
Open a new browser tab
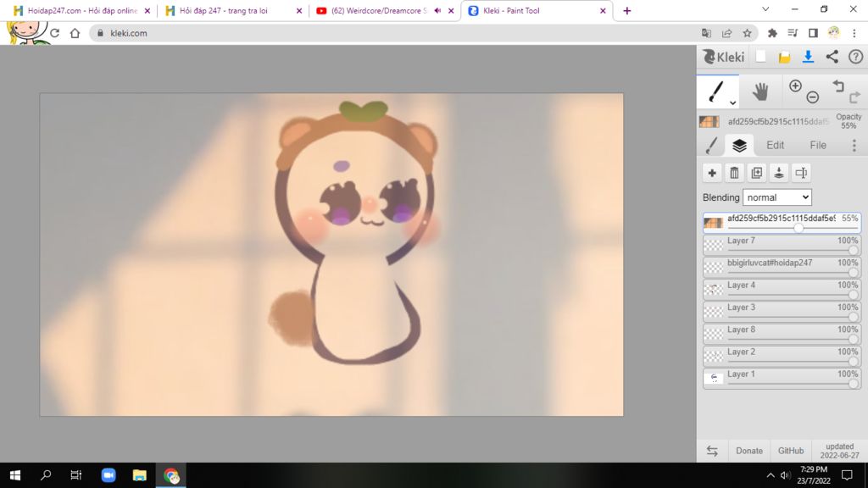[x=626, y=10]
